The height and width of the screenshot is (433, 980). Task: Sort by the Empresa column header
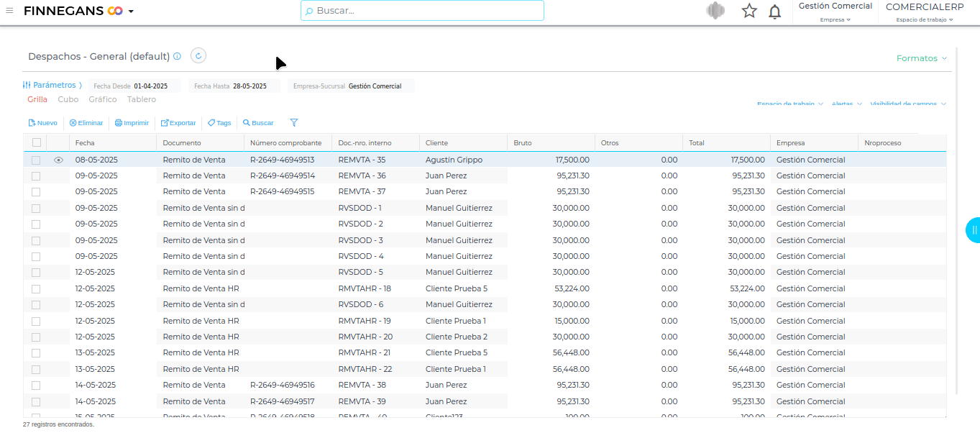[x=815, y=142]
